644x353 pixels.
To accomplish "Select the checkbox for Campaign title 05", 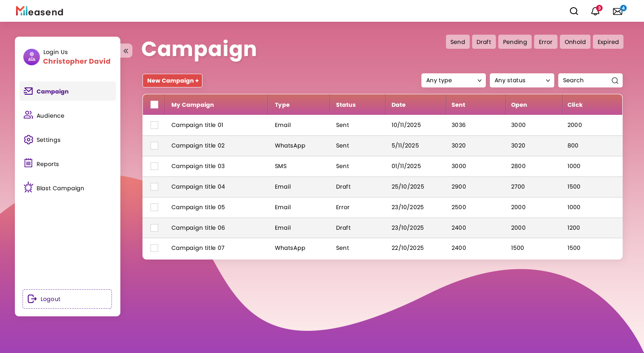I will [154, 208].
